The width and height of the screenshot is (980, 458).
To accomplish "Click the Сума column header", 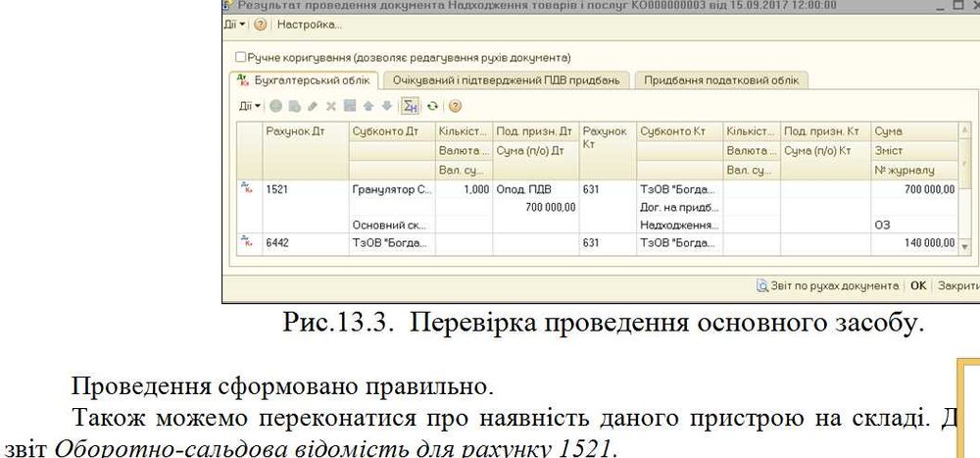I will tap(913, 131).
